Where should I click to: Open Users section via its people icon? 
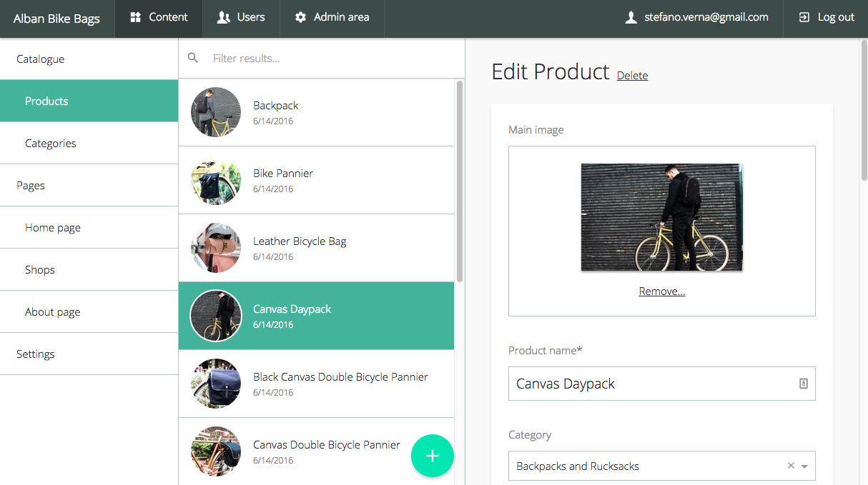pyautogui.click(x=223, y=19)
